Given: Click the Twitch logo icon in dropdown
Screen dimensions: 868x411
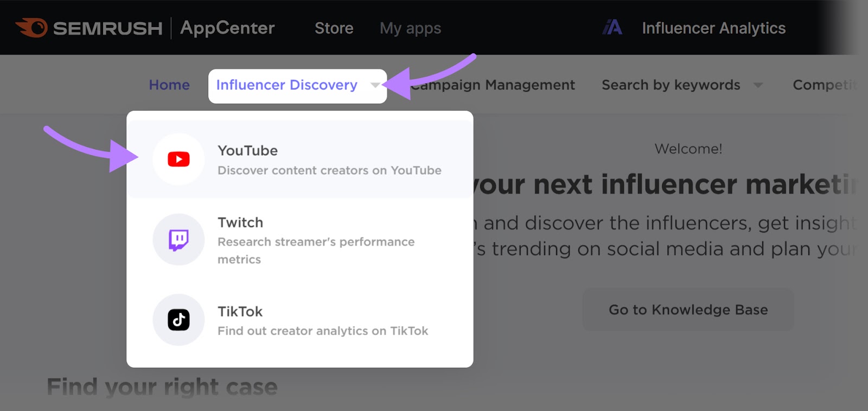Looking at the screenshot, I should 178,240.
